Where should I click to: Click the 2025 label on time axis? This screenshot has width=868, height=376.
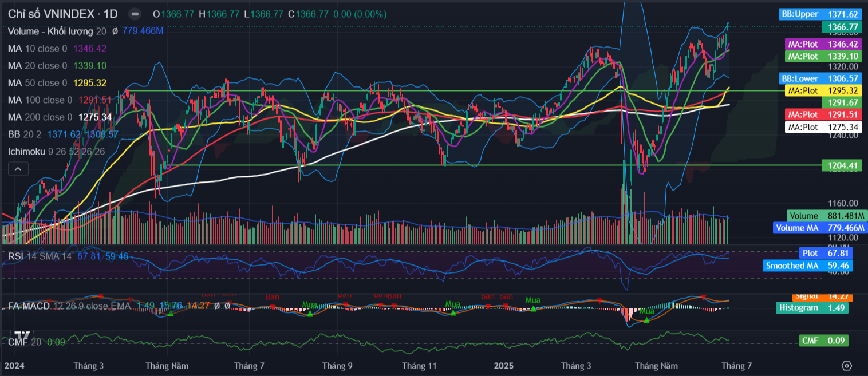click(x=504, y=366)
